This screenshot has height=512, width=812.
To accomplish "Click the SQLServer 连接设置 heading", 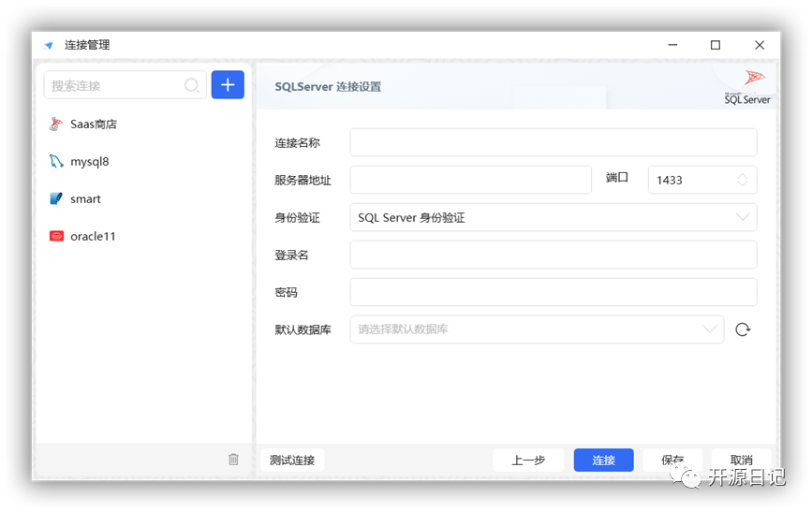I will tap(328, 86).
